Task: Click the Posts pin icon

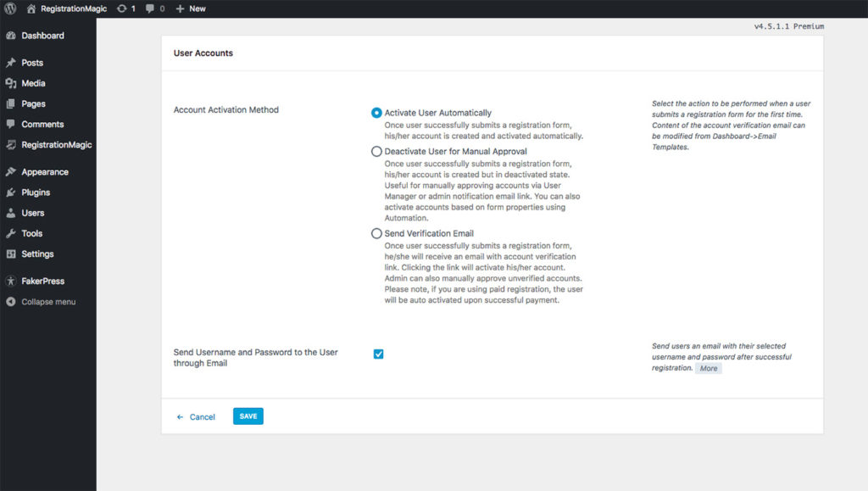Action: pos(11,63)
